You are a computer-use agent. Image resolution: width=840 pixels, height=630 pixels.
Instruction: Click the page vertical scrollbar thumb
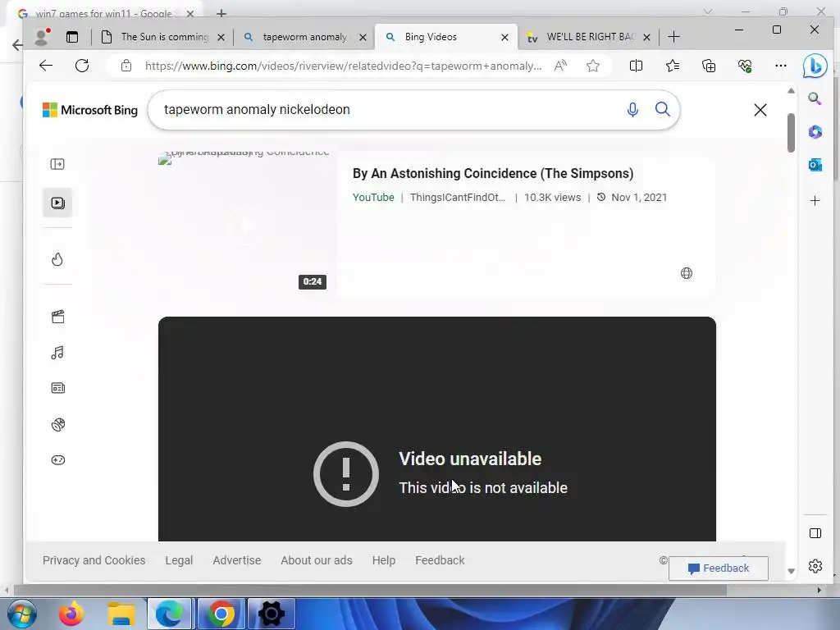tap(791, 132)
